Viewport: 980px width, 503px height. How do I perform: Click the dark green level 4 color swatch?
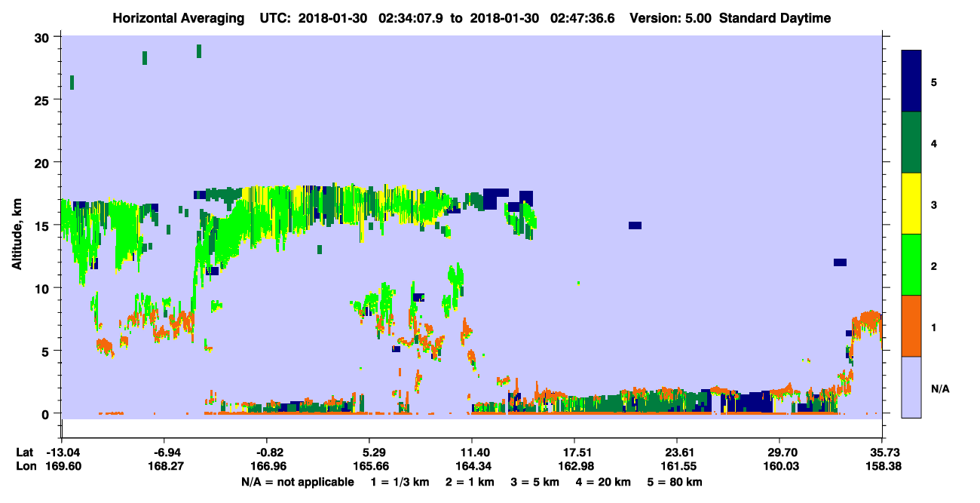pyautogui.click(x=911, y=143)
